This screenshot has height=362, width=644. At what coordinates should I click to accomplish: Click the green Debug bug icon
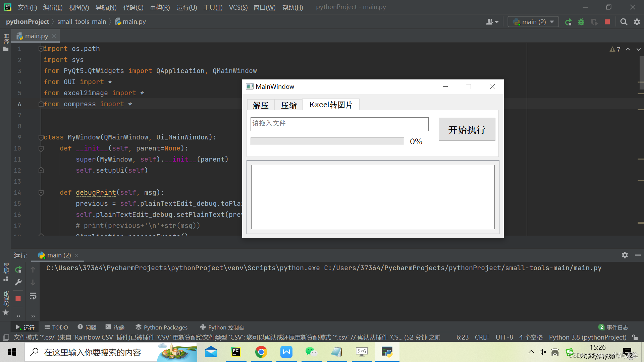tap(581, 22)
